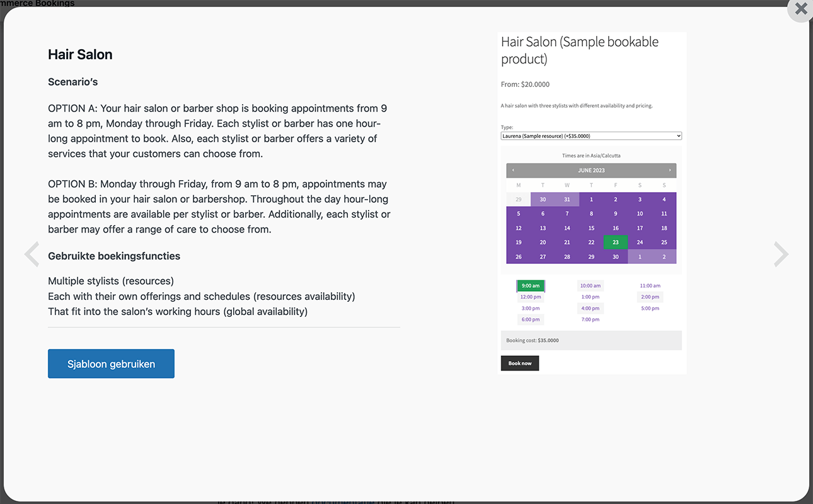Viewport: 813px width, 504px height.
Task: Pick the 4:00 pm time slot
Action: click(x=591, y=308)
